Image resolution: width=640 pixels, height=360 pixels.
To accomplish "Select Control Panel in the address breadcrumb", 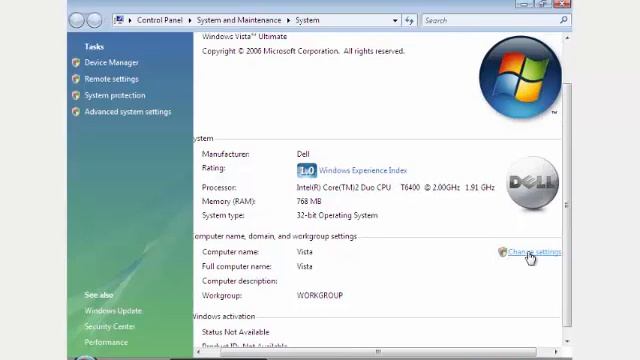I will (x=160, y=20).
